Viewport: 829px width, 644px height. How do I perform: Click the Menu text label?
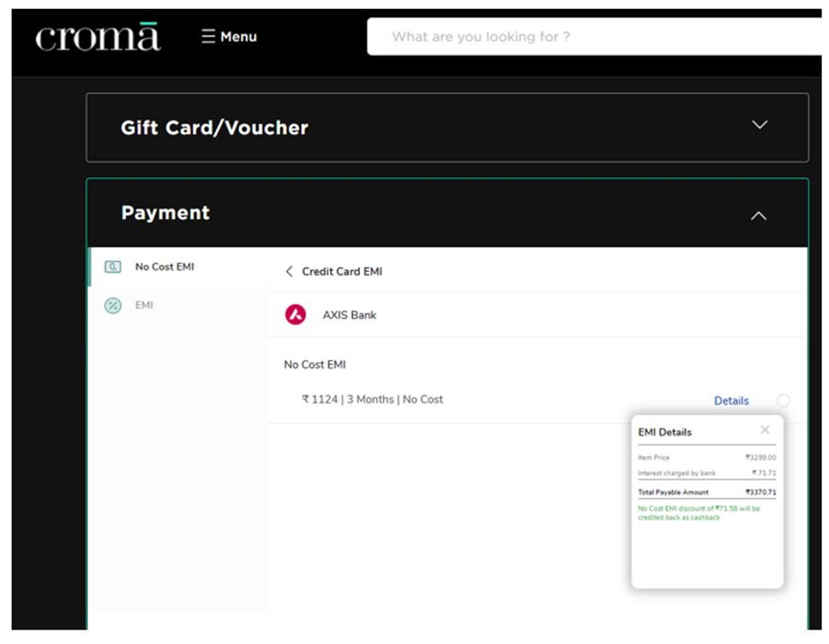coord(238,37)
